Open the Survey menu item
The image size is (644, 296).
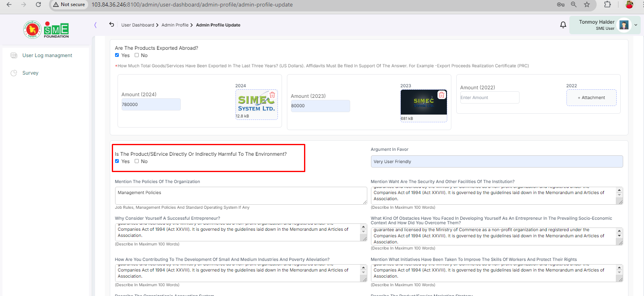tap(30, 73)
